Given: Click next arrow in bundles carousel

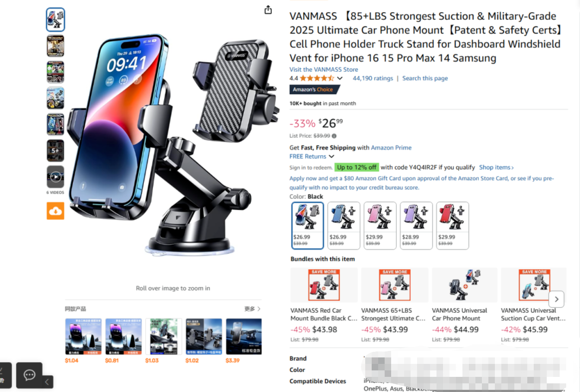Looking at the screenshot, I should [x=557, y=299].
